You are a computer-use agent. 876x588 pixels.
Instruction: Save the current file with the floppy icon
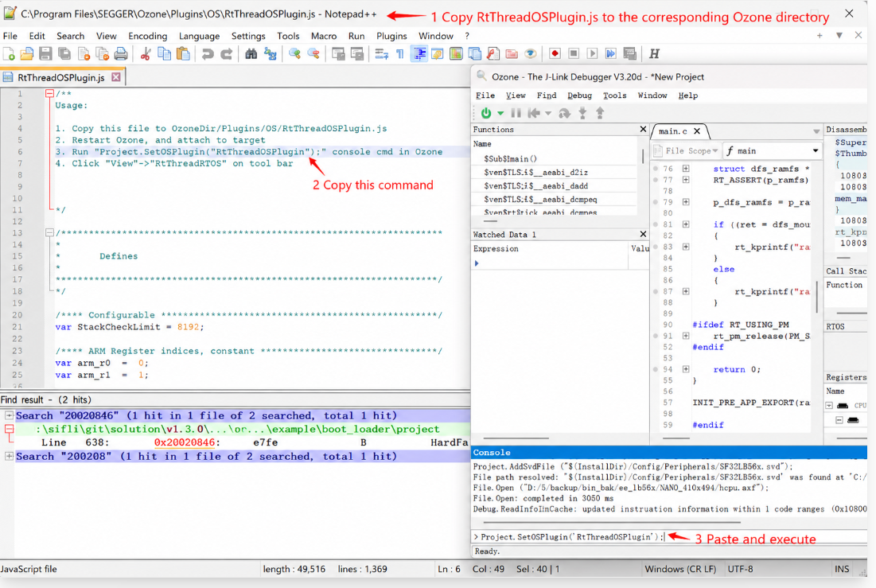point(46,53)
